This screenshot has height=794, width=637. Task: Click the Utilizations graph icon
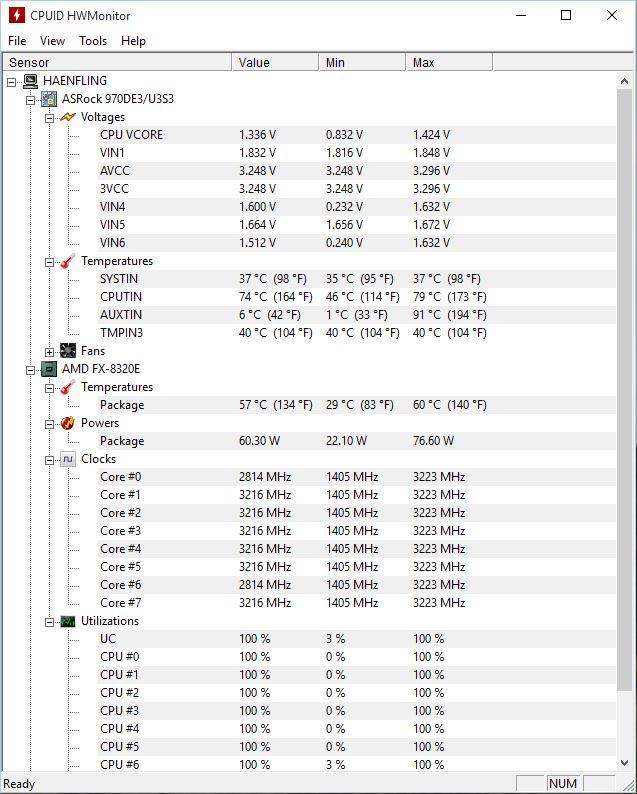tap(68, 621)
